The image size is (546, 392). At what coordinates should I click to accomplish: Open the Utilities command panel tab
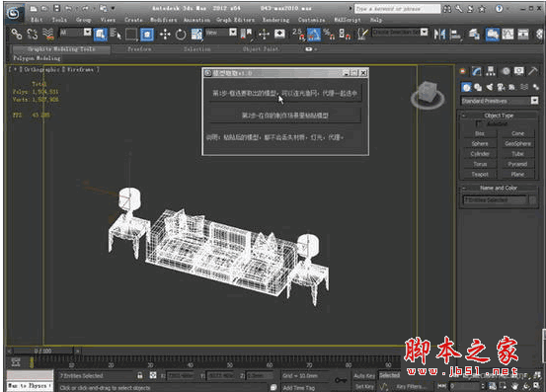533,71
